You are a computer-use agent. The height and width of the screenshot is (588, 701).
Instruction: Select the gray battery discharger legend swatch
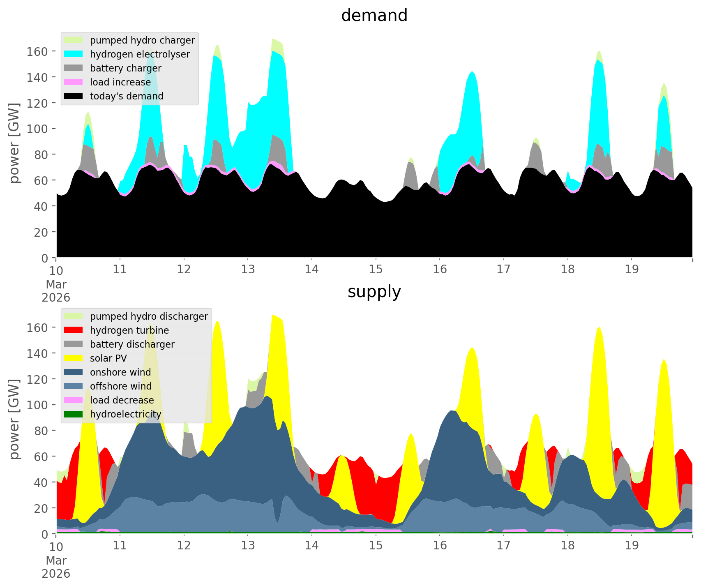pyautogui.click(x=74, y=344)
